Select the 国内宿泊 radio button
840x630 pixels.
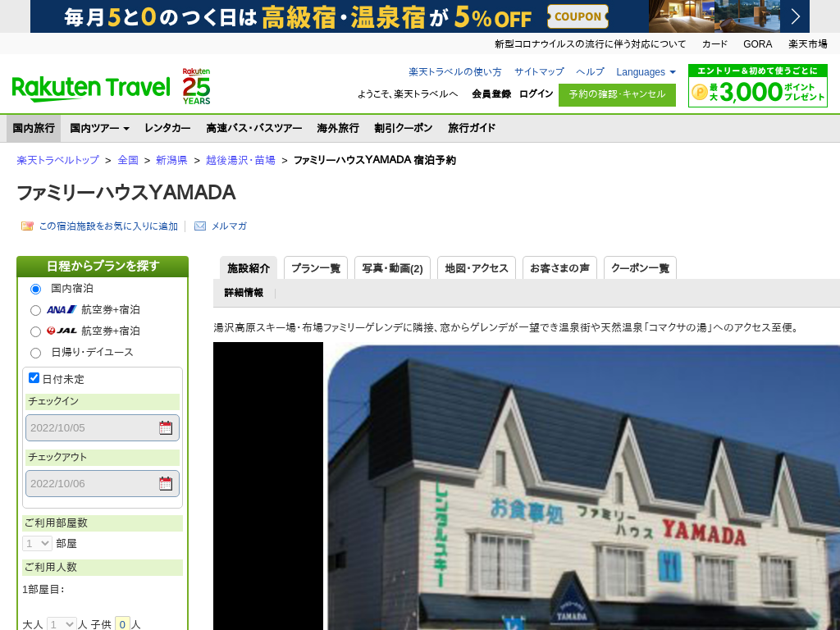click(x=35, y=289)
